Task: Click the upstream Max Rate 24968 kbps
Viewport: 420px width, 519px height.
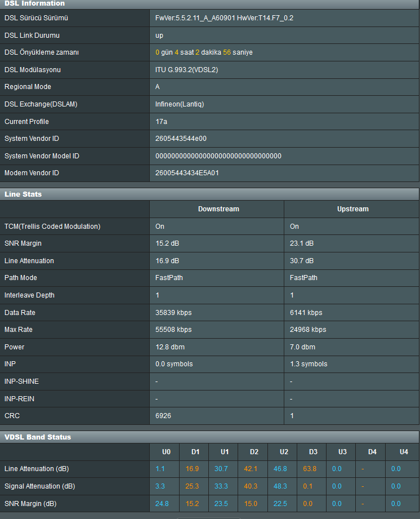Action: point(308,330)
